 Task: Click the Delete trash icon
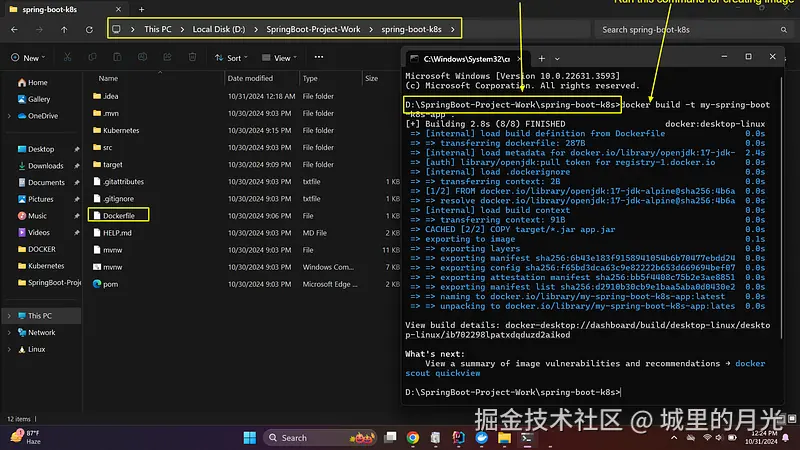pyautogui.click(x=192, y=58)
